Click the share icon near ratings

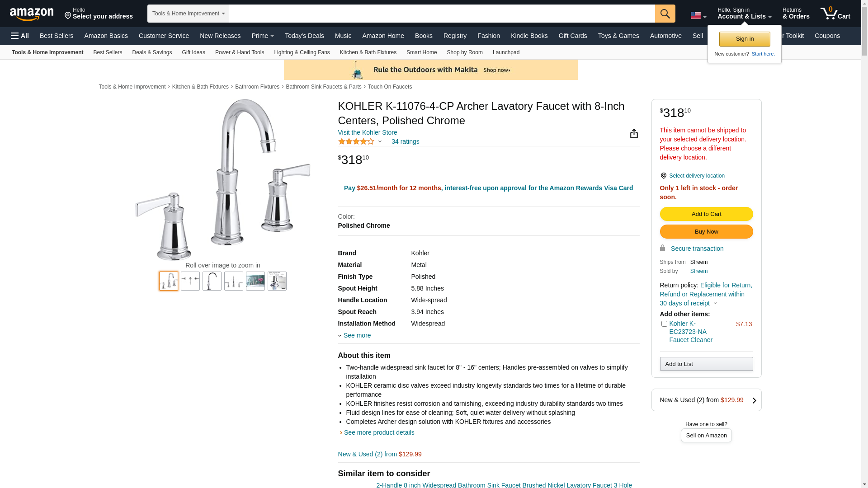(634, 133)
